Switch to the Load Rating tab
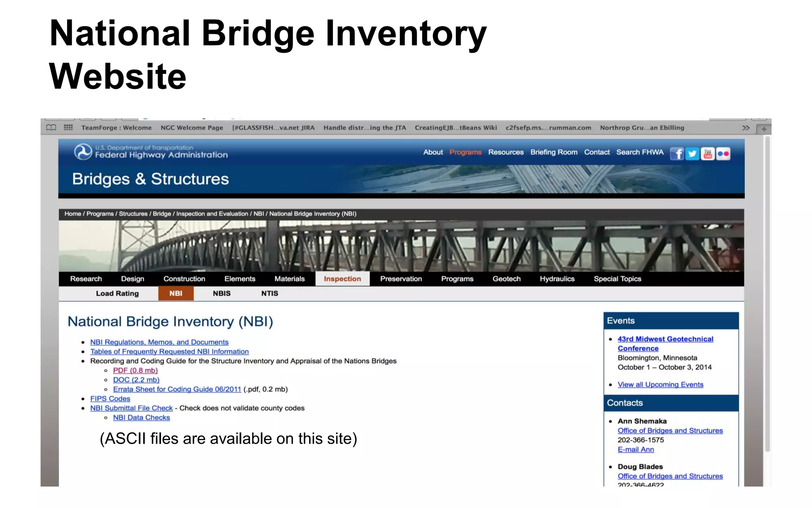 (x=117, y=293)
